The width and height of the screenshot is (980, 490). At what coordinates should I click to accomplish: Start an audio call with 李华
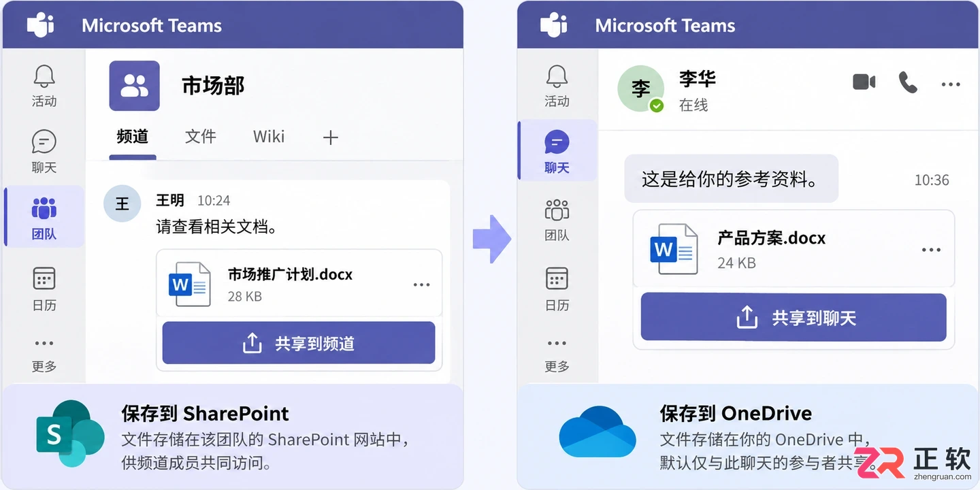point(908,82)
